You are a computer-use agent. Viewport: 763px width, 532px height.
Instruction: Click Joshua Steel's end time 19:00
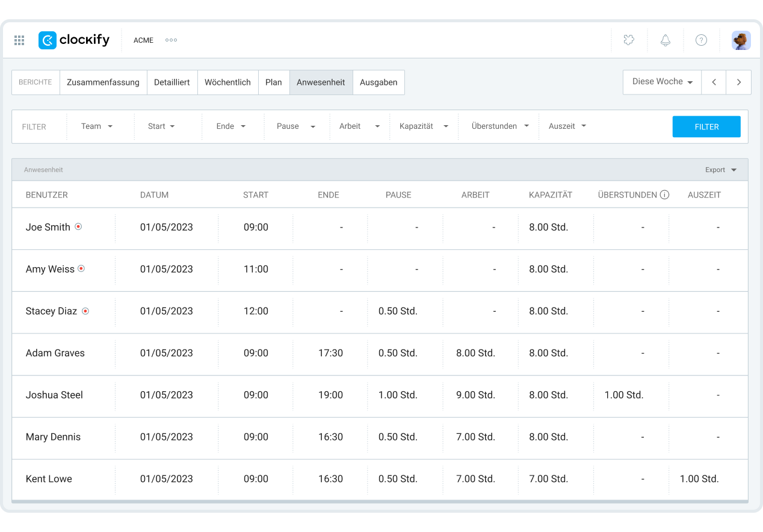coord(330,395)
